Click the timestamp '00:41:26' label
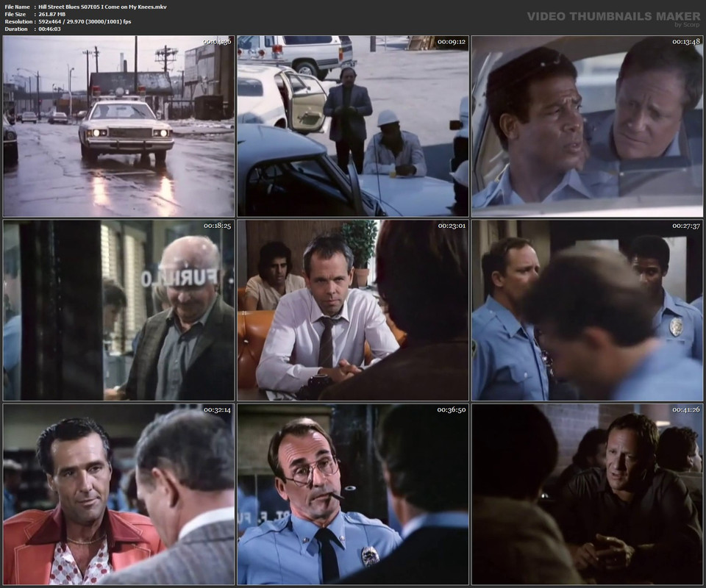 click(686, 409)
